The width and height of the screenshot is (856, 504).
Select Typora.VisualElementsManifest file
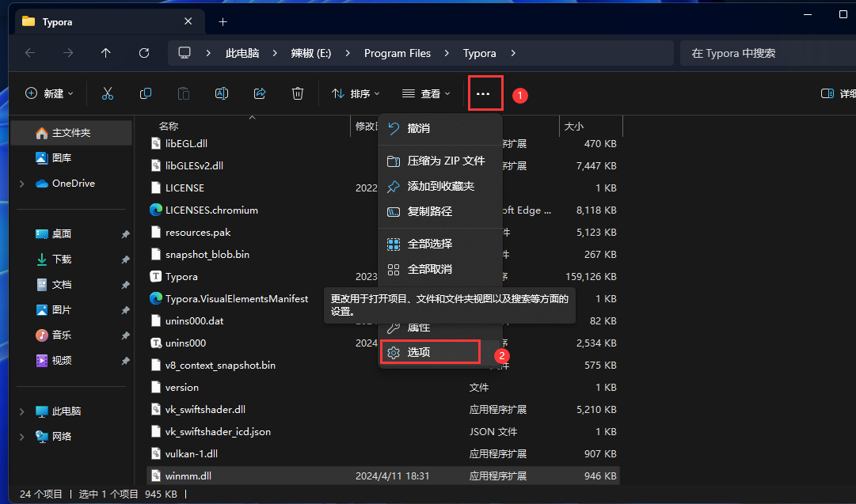(x=237, y=299)
